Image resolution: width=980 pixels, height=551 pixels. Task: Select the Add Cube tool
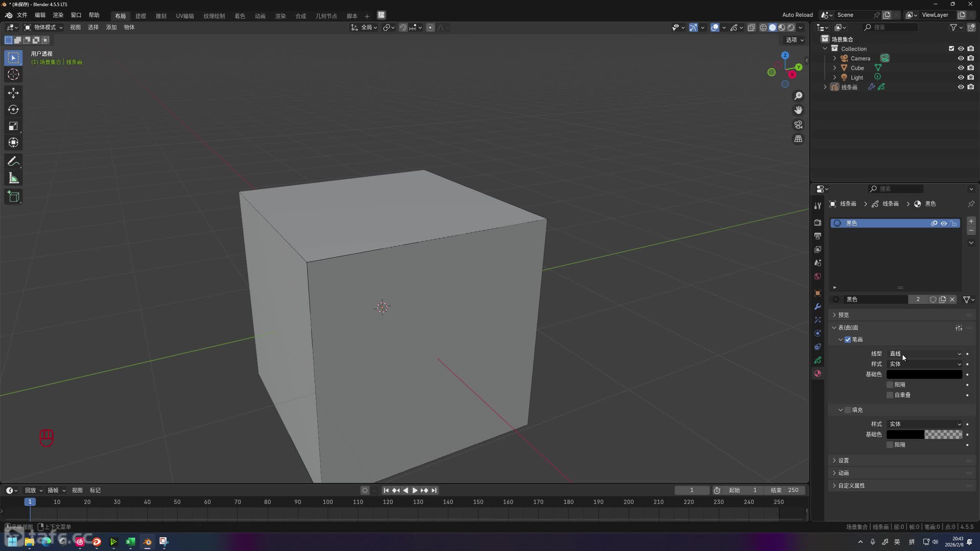[x=13, y=197]
